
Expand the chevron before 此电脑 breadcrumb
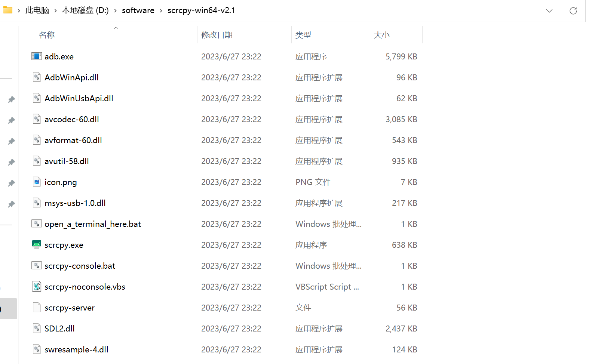19,10
